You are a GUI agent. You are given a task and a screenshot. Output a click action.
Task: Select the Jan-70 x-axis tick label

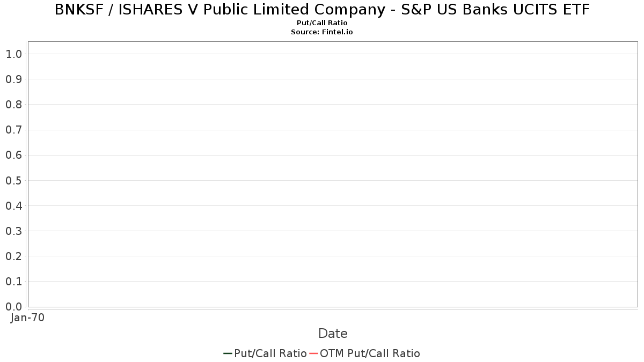[x=27, y=317]
